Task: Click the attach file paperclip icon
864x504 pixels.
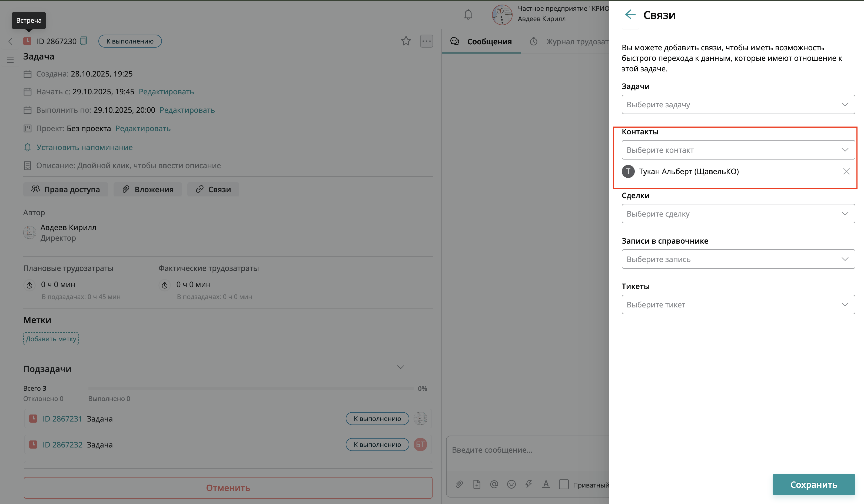Action: 459,485
